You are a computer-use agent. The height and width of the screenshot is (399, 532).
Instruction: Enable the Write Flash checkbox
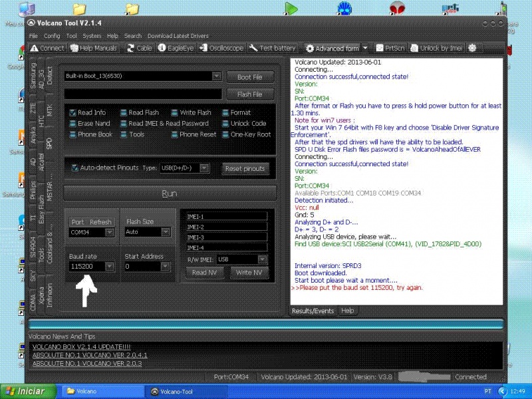tap(174, 112)
